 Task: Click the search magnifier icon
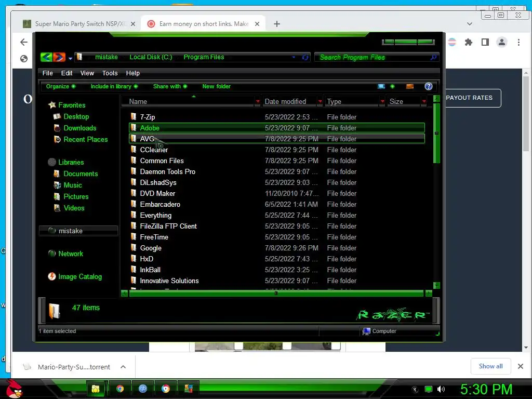tap(433, 57)
